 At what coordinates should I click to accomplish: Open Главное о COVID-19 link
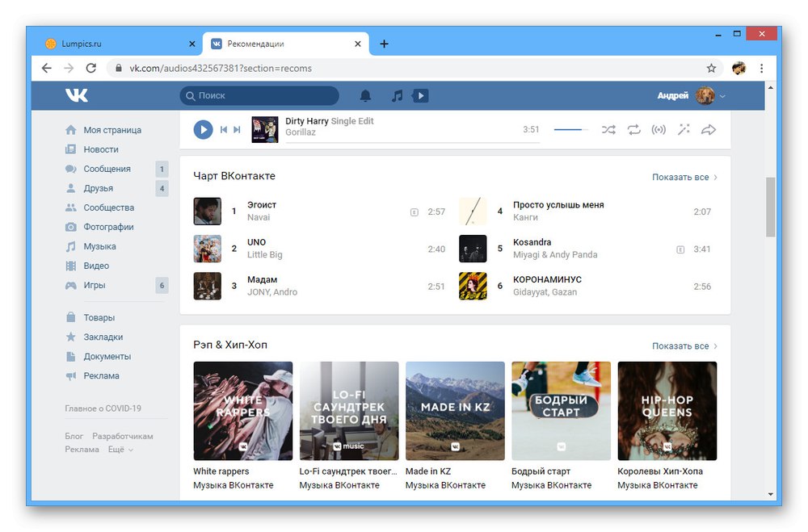coord(103,408)
